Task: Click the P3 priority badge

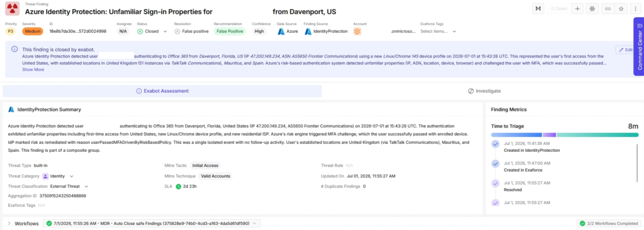Action: (11, 32)
